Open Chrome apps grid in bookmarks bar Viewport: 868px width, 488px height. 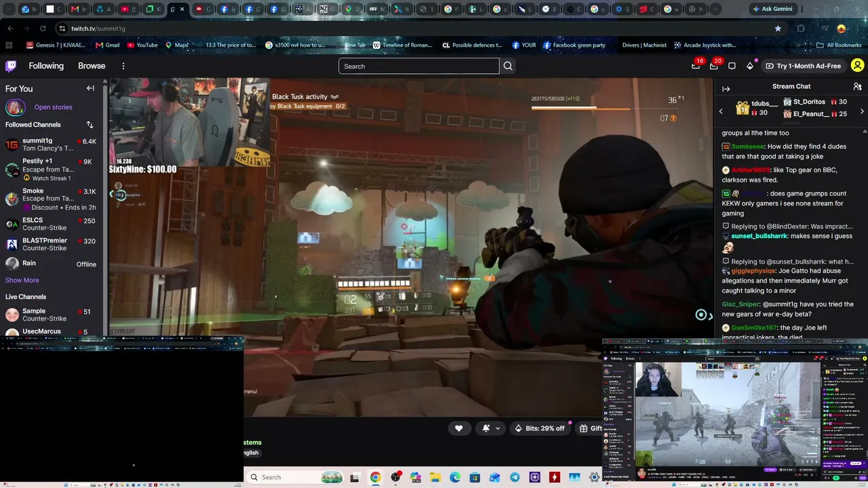[x=9, y=45]
